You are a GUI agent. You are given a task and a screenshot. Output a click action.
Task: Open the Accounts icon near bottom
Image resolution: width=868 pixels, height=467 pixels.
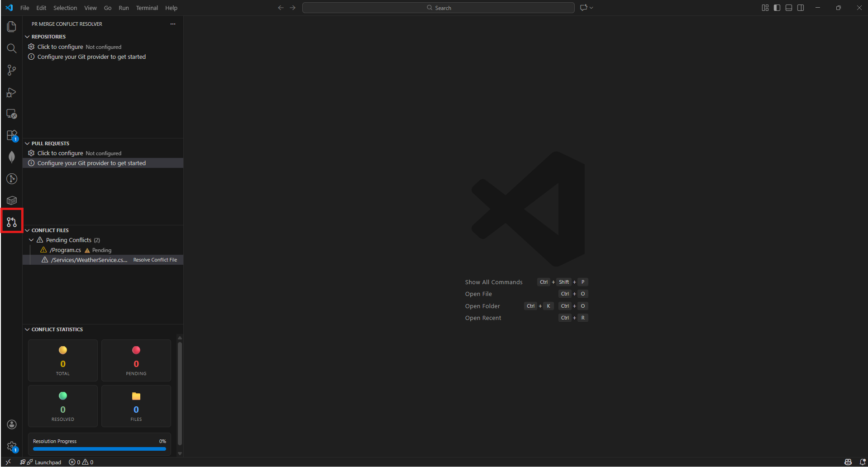pos(11,424)
